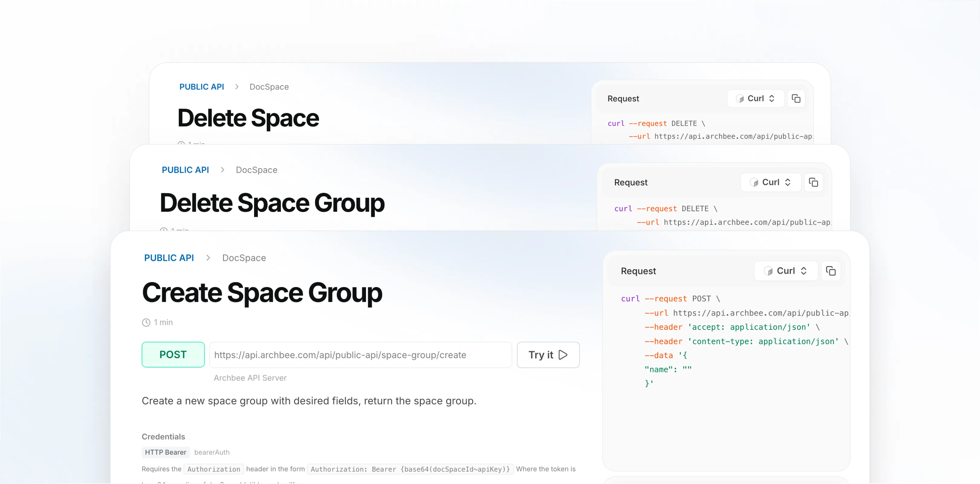The height and width of the screenshot is (484, 980).
Task: Click the Request label in Create Space Group card
Action: (x=639, y=271)
